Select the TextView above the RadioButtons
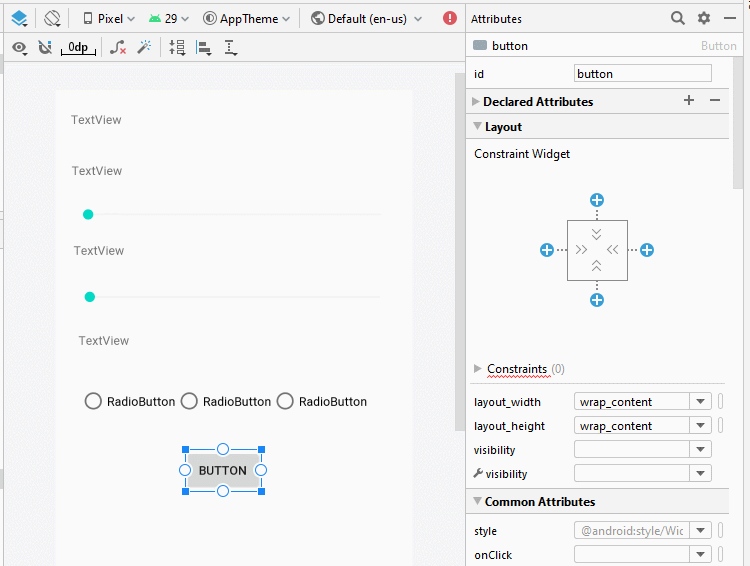Image resolution: width=750 pixels, height=566 pixels. tap(104, 341)
